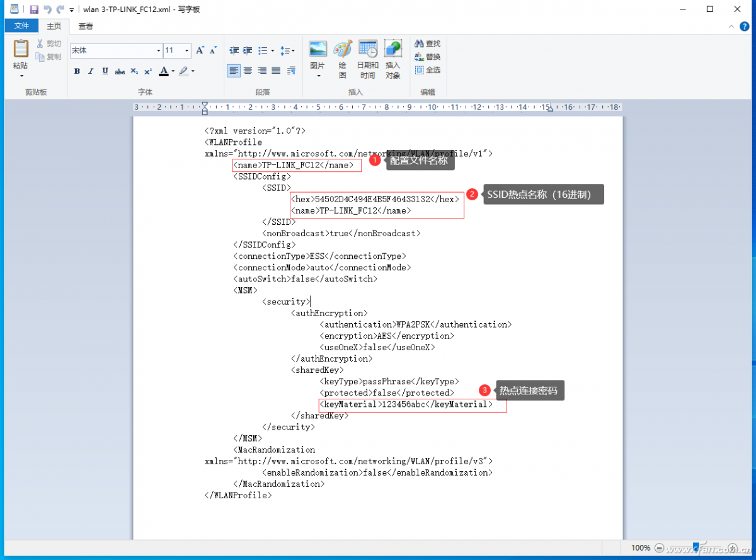Open the blue Help question mark icon

click(x=744, y=26)
